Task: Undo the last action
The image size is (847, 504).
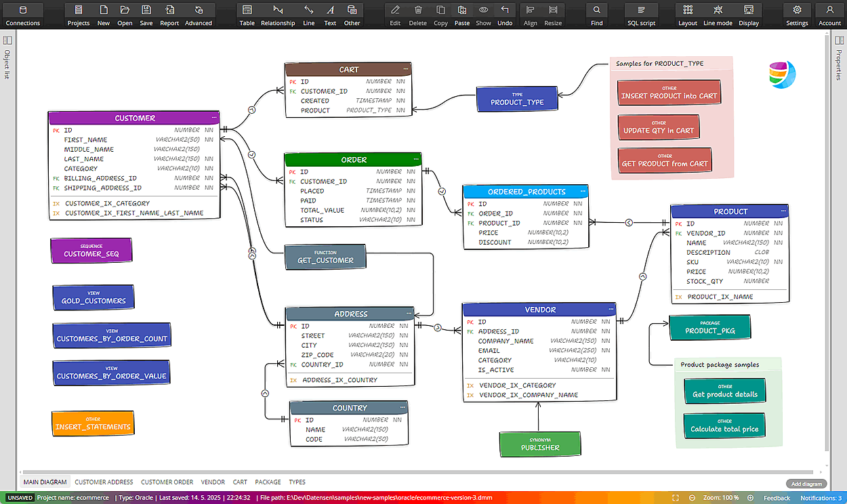Action: (x=505, y=14)
